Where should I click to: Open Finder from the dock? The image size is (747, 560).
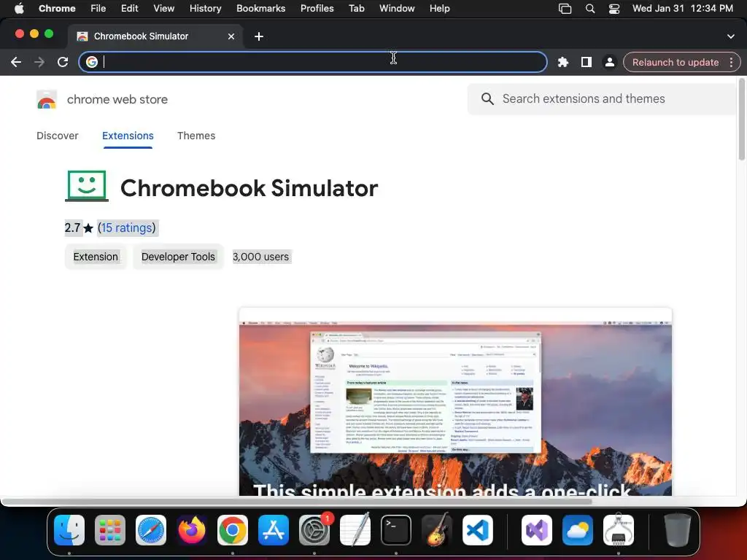pyautogui.click(x=69, y=530)
